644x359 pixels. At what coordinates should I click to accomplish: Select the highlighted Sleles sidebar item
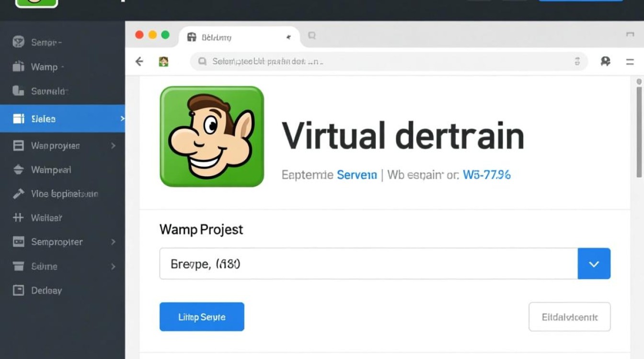point(62,119)
